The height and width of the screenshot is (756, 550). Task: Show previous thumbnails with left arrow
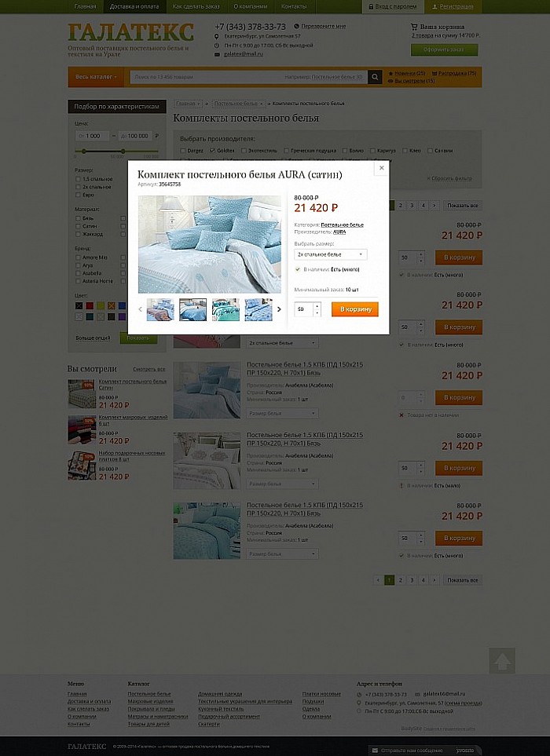click(x=141, y=309)
